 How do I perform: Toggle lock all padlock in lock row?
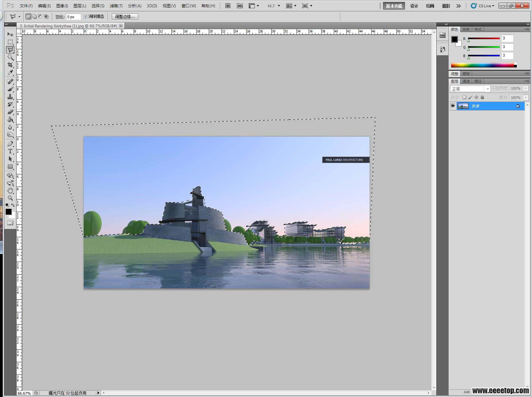click(482, 97)
